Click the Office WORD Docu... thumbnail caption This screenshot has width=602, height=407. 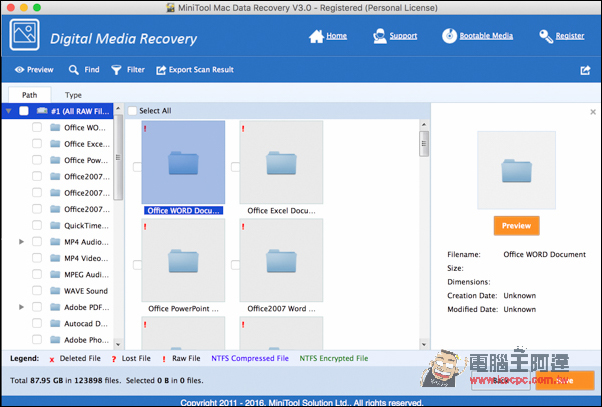point(184,210)
